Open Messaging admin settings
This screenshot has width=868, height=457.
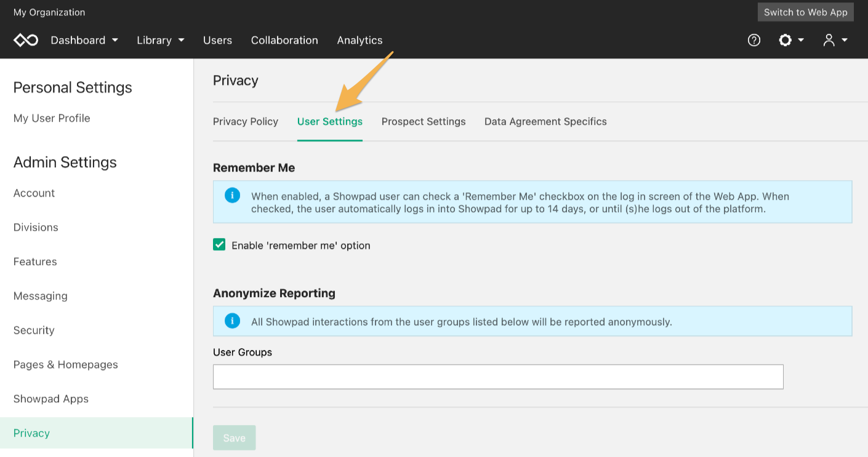pyautogui.click(x=41, y=296)
